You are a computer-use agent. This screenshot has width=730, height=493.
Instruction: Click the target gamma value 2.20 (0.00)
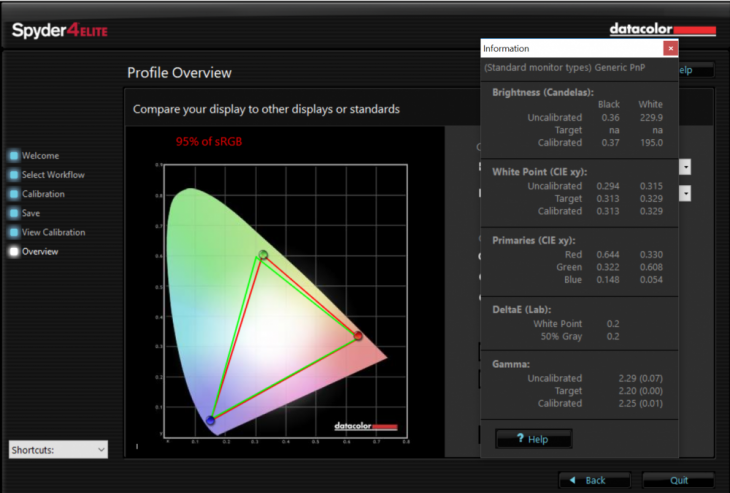[641, 391]
